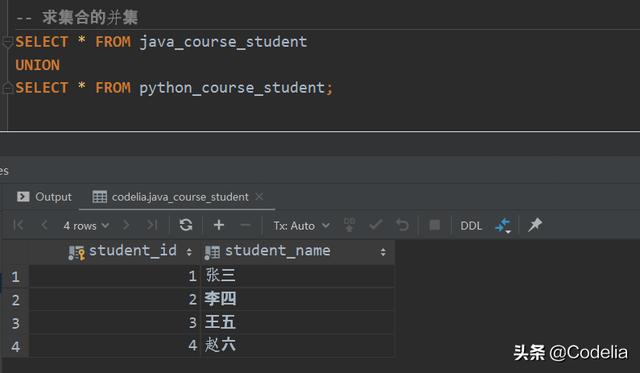The height and width of the screenshot is (373, 640).
Task: Sort by the student_id column arrows
Action: point(189,252)
